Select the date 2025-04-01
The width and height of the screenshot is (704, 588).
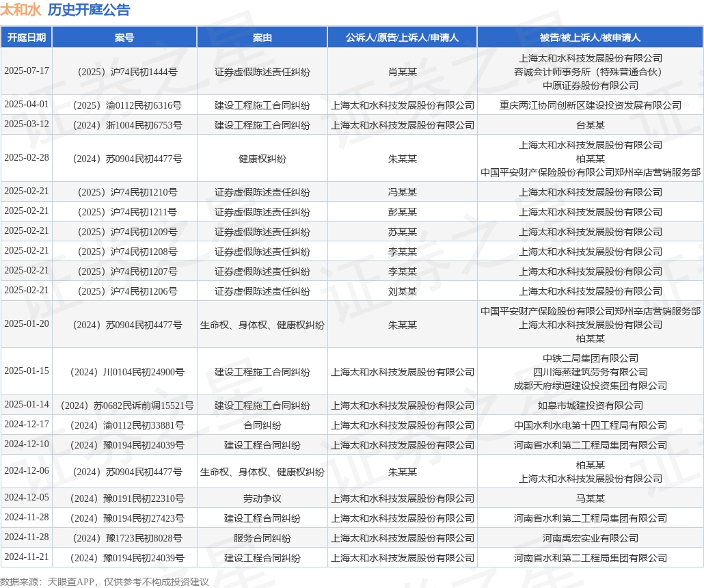27,104
